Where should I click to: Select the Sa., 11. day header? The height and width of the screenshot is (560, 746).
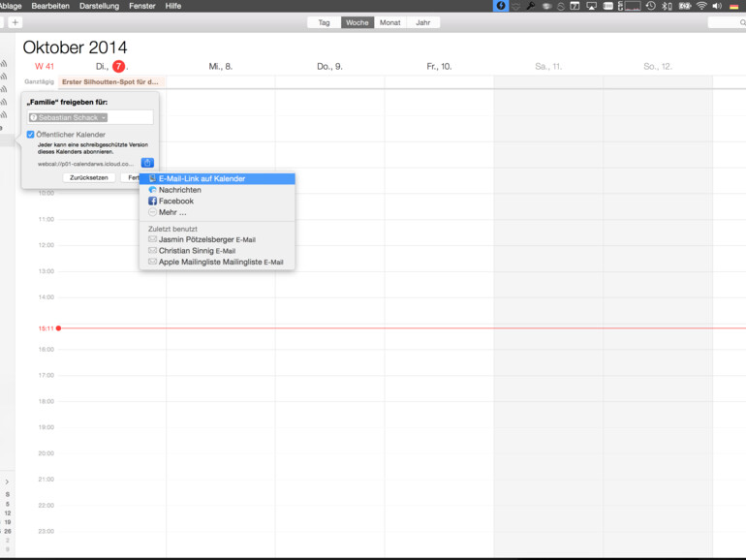548,66
